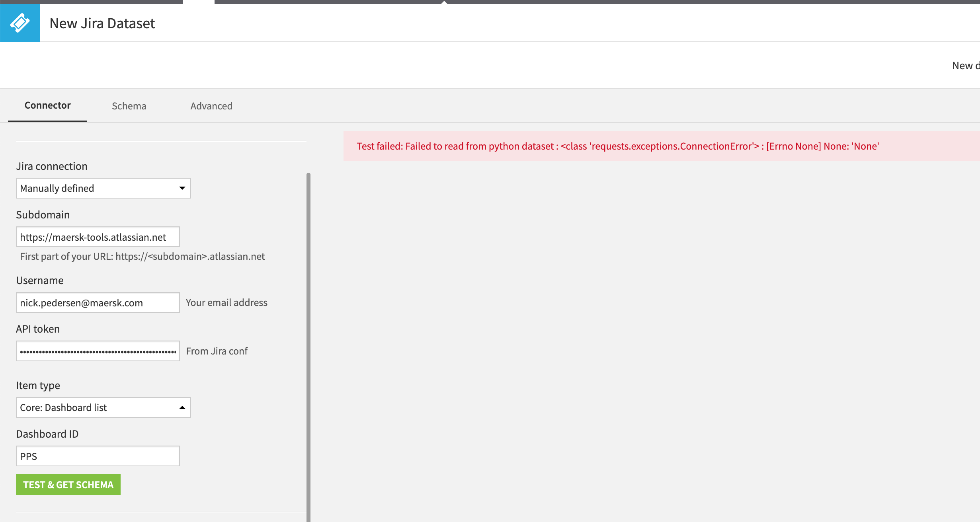Open the Item type dropdown
The width and height of the screenshot is (980, 522).
[103, 408]
